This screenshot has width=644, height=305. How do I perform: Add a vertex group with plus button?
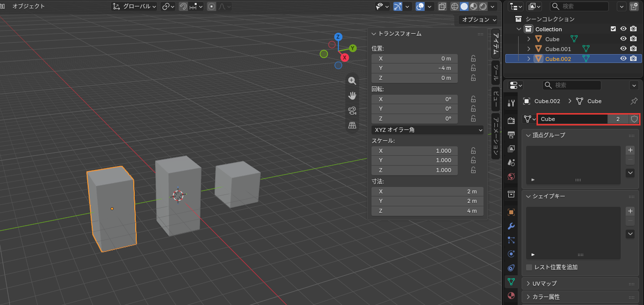tap(630, 150)
